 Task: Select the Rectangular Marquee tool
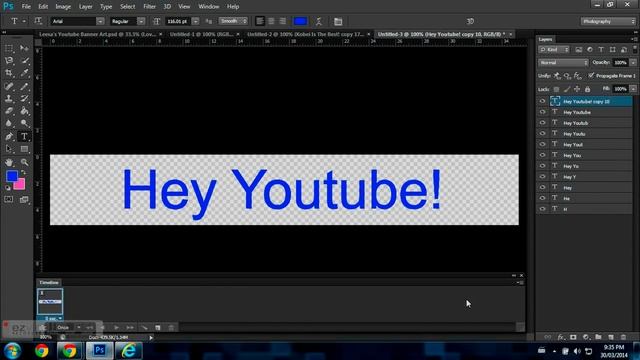point(9,48)
